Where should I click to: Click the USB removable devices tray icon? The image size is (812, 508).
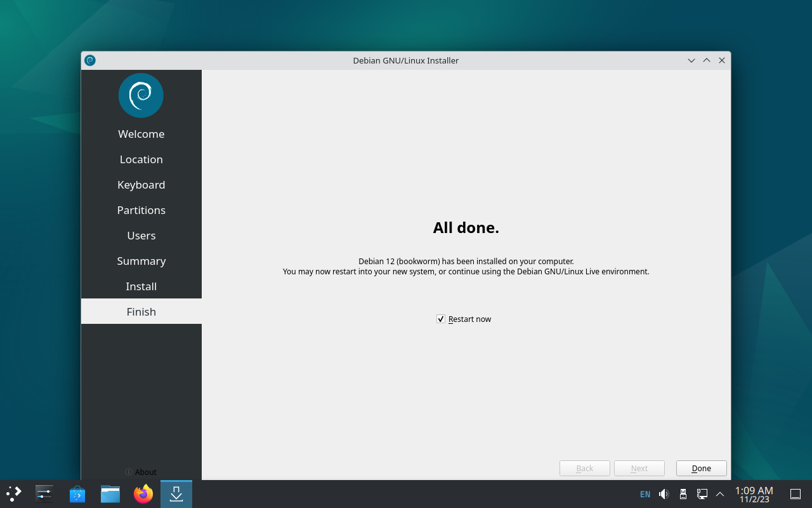click(x=683, y=494)
